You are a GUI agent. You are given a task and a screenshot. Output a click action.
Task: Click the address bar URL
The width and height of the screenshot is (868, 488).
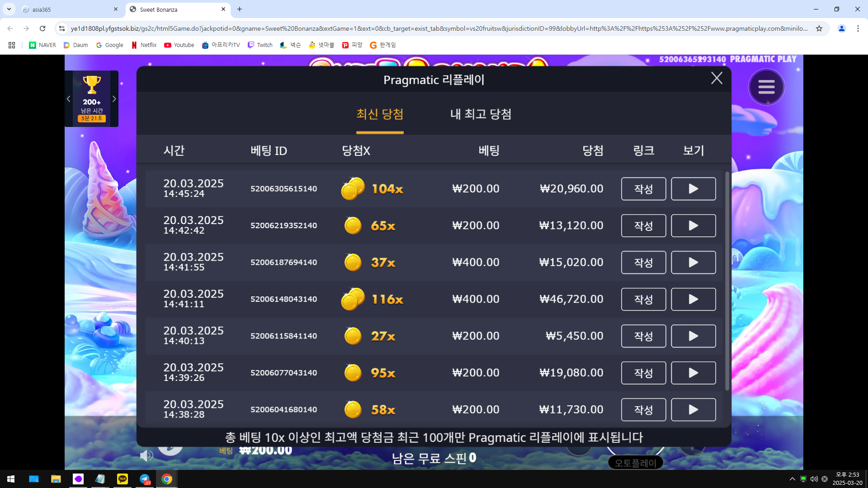(x=439, y=28)
